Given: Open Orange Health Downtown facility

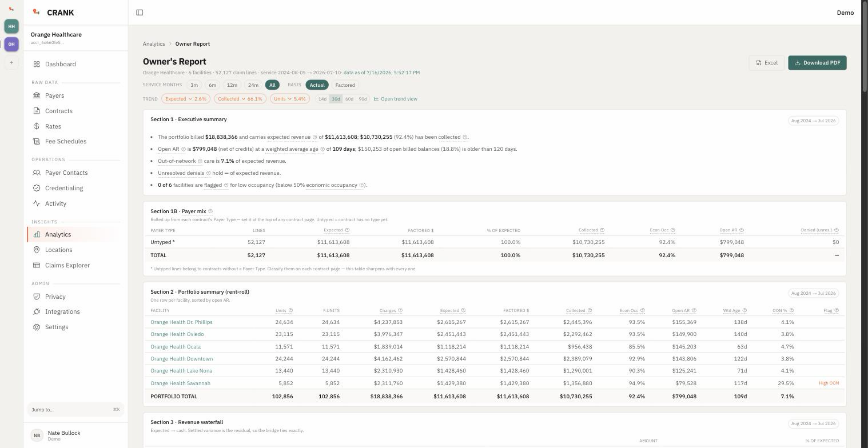Looking at the screenshot, I should point(182,359).
